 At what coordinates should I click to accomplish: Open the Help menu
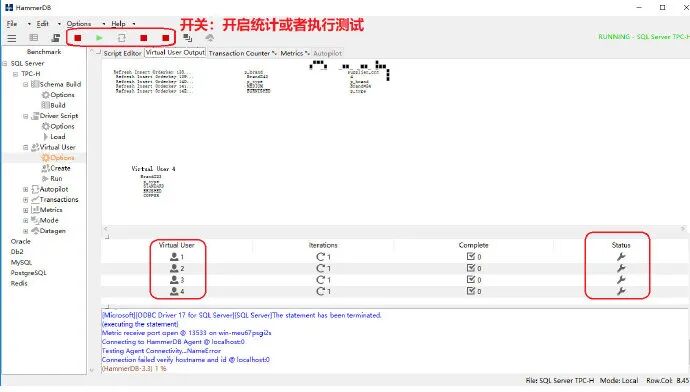pyautogui.click(x=118, y=24)
